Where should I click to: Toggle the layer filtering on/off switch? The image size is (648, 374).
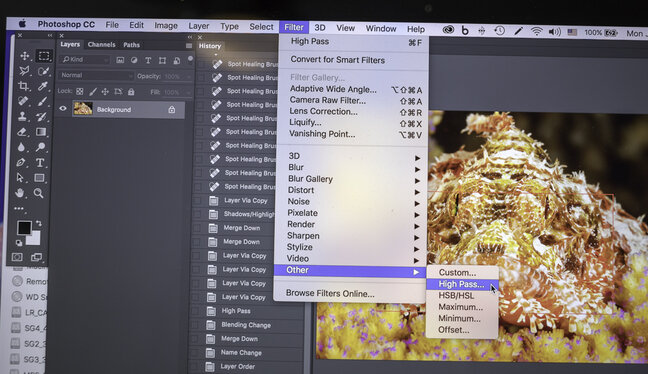(190, 60)
